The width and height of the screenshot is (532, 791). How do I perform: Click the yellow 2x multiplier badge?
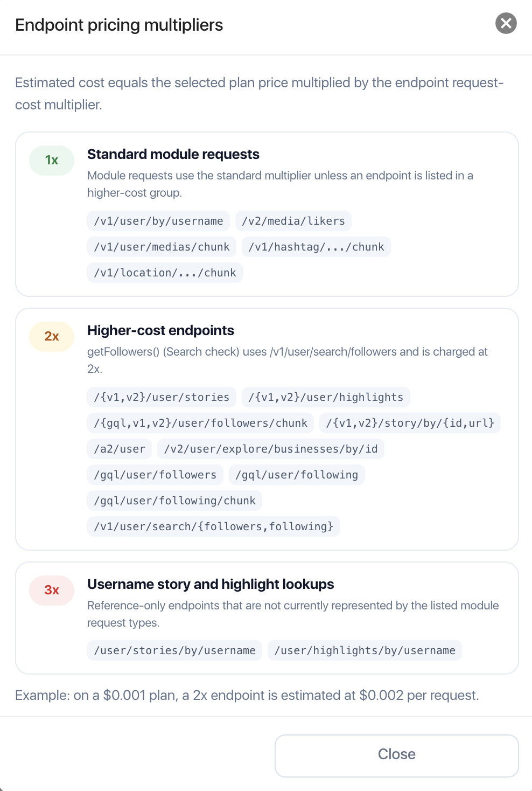click(x=52, y=336)
